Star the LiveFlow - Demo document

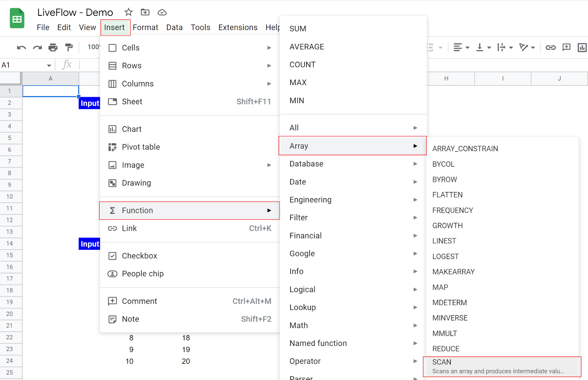[128, 12]
